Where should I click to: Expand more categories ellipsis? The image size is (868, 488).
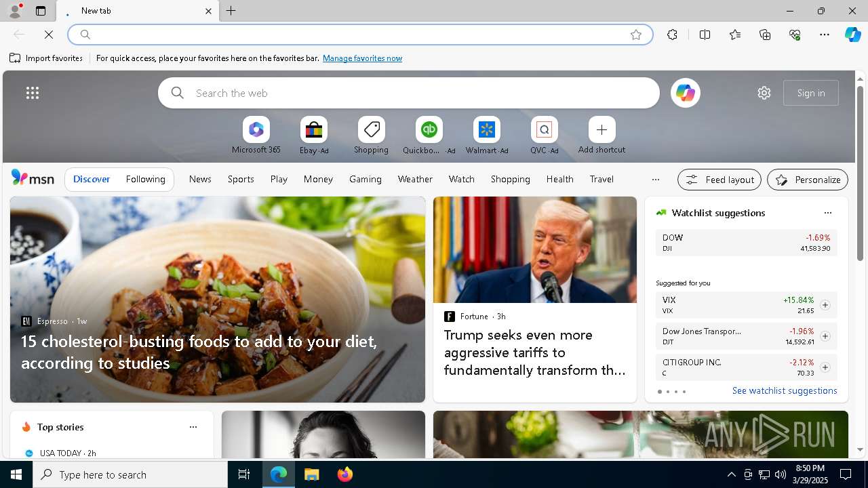pos(655,180)
